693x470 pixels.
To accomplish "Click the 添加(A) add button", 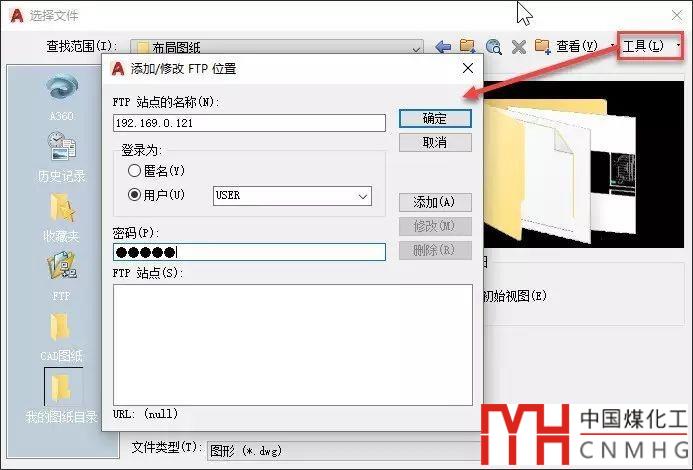I will pyautogui.click(x=435, y=203).
